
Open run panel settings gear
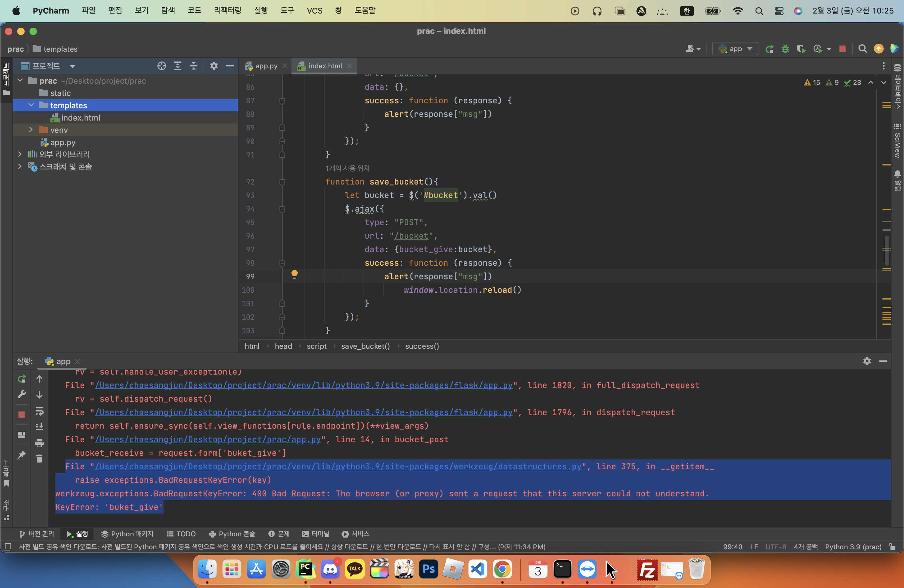point(867,361)
